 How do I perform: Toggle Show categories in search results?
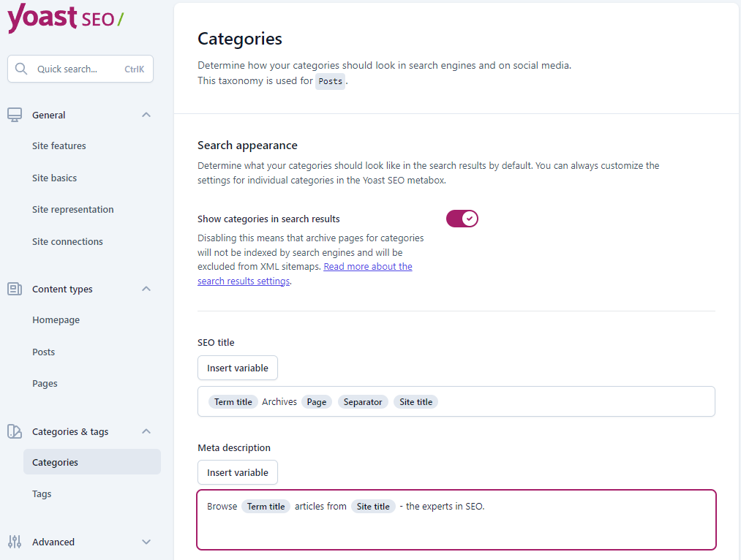[462, 219]
